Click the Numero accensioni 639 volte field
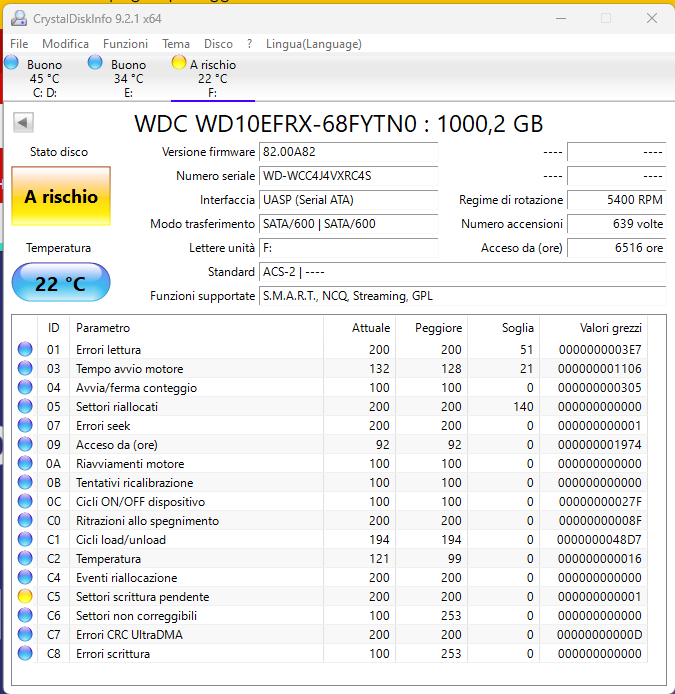Screen dimensions: 675x694 pos(617,224)
